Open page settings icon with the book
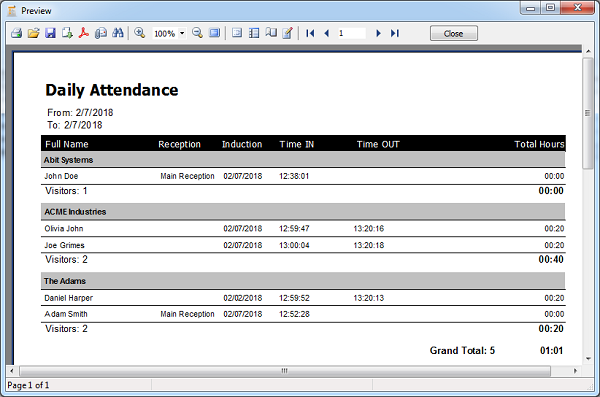Screen dimensions: 600x397 tap(271, 33)
